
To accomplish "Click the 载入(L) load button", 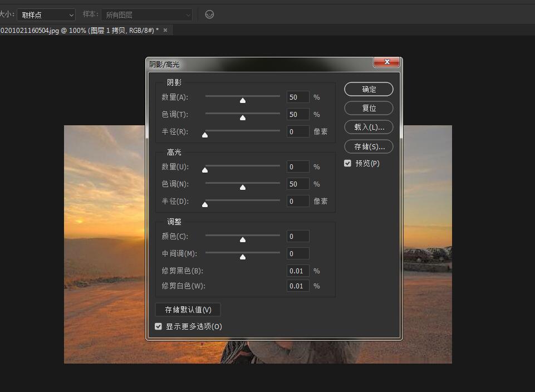I will click(x=369, y=127).
